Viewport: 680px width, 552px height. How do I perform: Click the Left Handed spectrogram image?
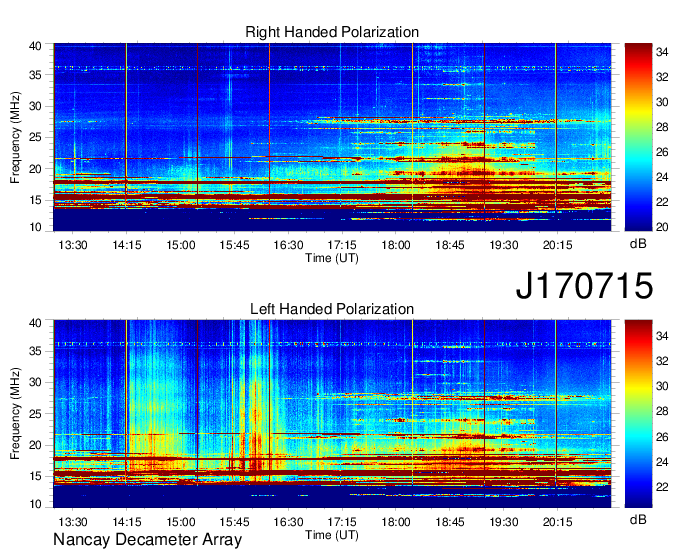[x=332, y=414]
